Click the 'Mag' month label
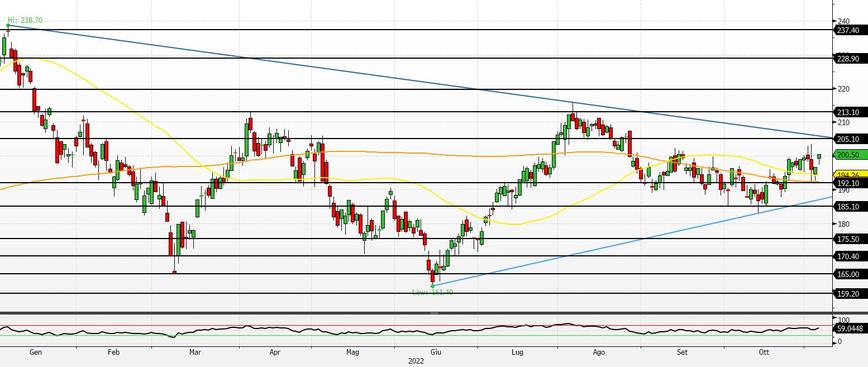This screenshot has width=868, height=367. 353,352
